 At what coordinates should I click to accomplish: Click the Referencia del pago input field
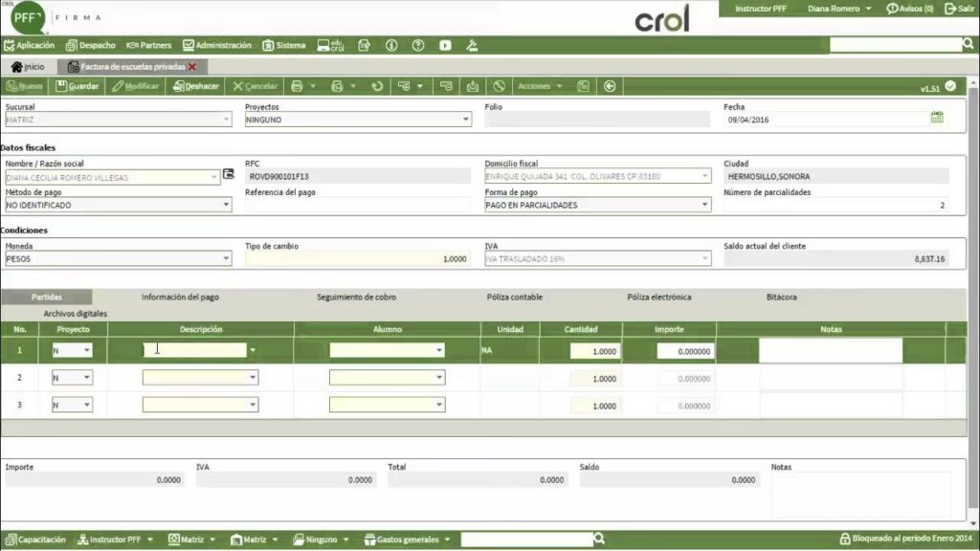[357, 205]
